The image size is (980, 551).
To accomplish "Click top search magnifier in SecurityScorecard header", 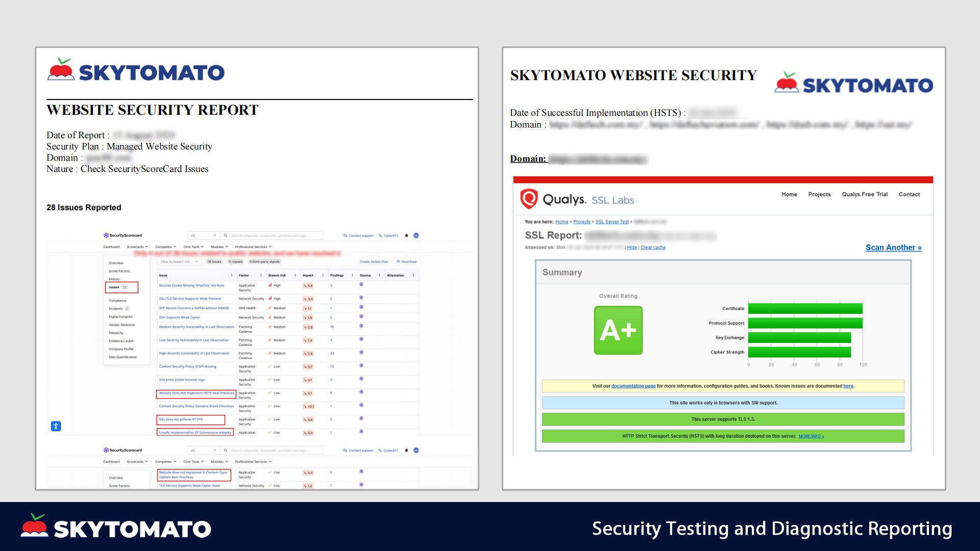I will (x=225, y=236).
